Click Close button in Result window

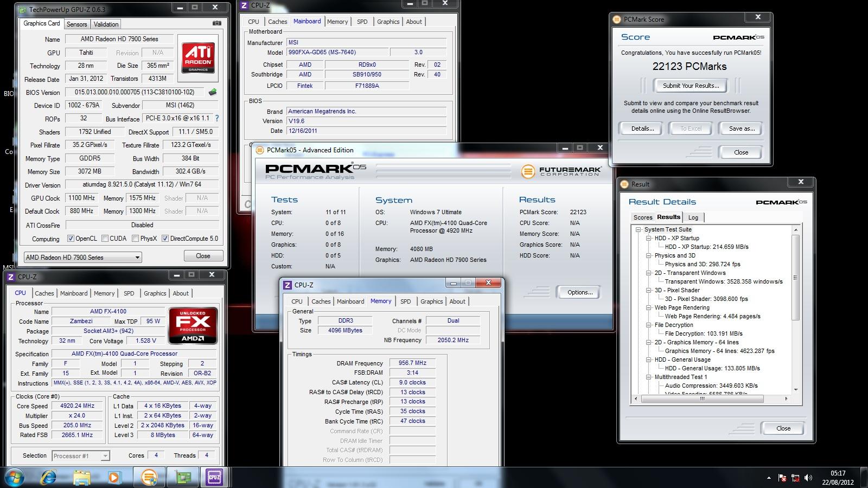click(783, 428)
